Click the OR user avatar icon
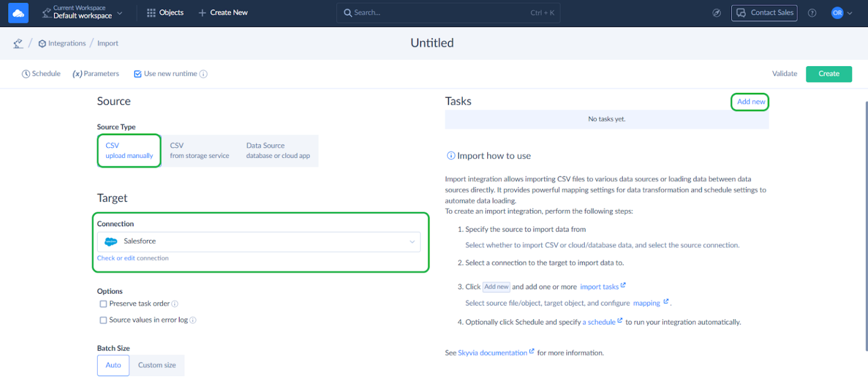 (837, 13)
